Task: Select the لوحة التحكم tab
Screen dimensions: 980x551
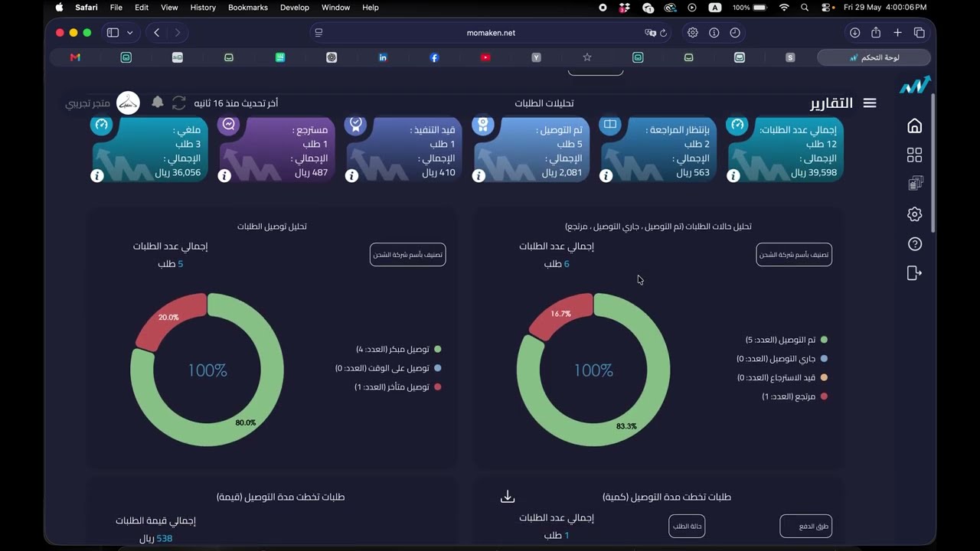Action: coord(874,57)
